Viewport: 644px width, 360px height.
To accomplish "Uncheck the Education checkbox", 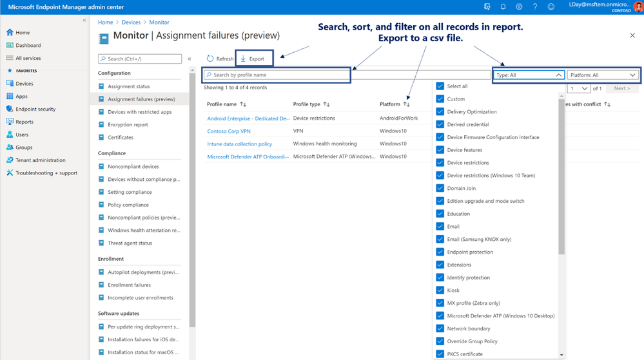I will point(440,213).
